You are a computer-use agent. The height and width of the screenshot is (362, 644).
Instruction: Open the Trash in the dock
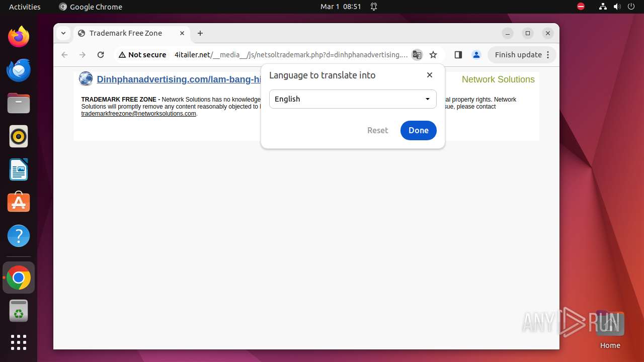[19, 311]
